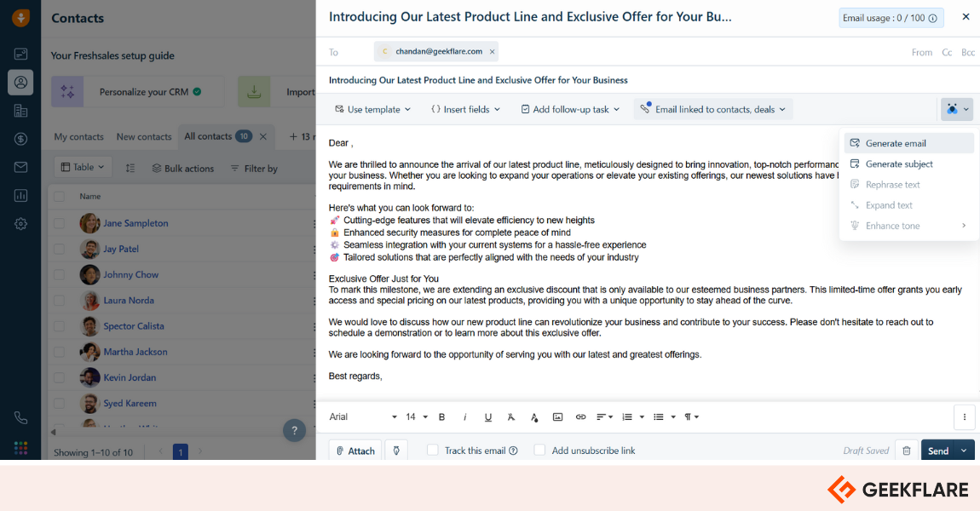
Task: Click the Freshsales logo icon
Action: 20,18
